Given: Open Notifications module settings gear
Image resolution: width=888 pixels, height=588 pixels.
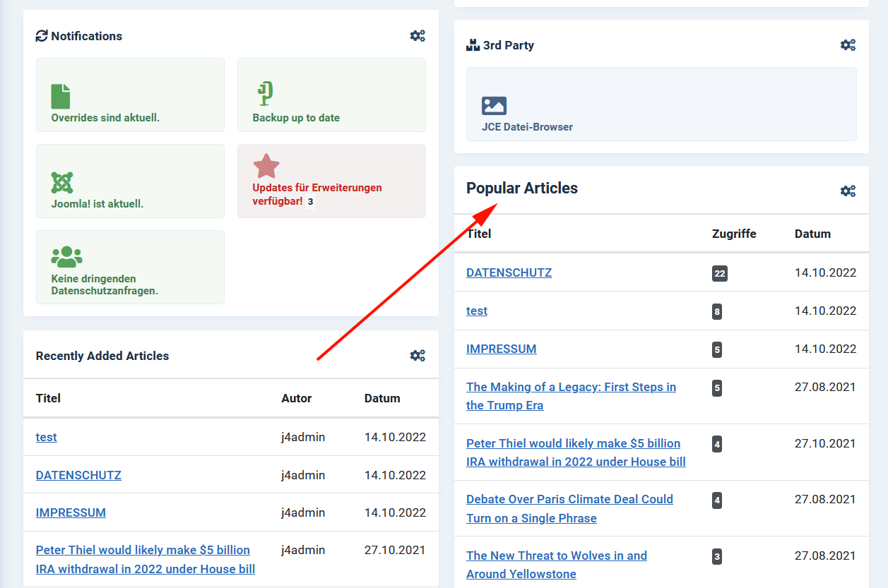Looking at the screenshot, I should (418, 36).
